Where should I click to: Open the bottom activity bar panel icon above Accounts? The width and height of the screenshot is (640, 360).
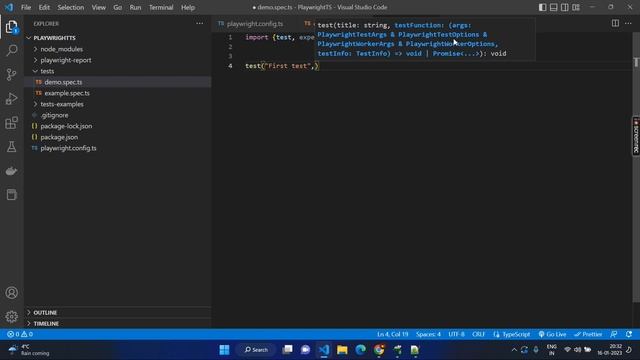11,195
